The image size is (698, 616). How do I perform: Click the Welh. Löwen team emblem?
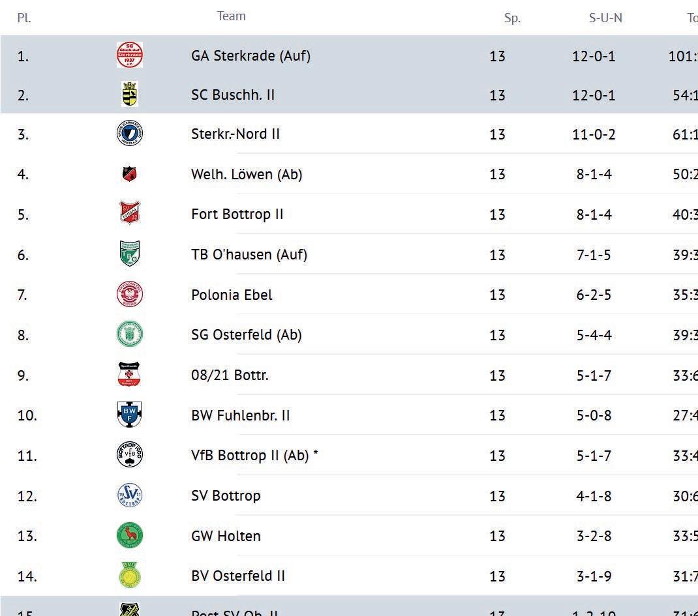(x=129, y=174)
